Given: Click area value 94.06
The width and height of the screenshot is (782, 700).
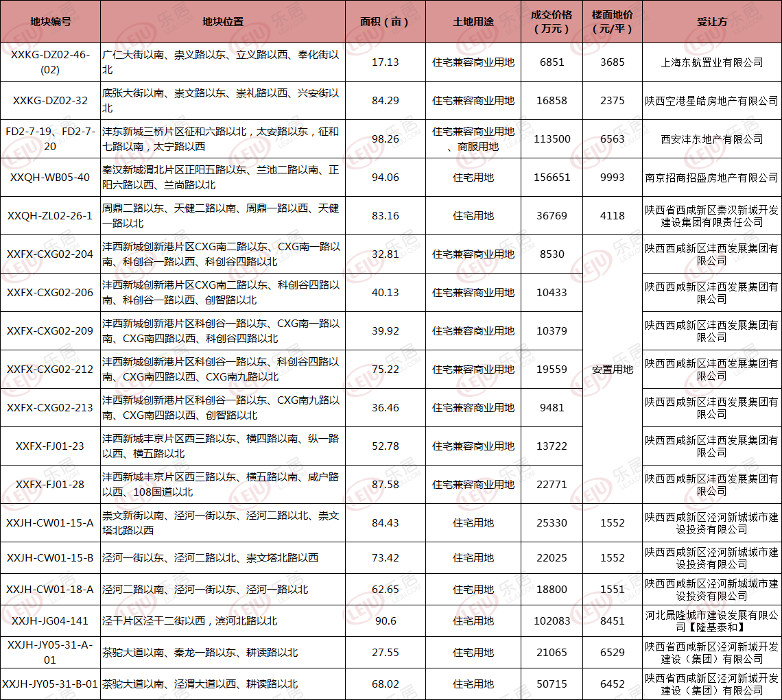Looking at the screenshot, I should (385, 178).
